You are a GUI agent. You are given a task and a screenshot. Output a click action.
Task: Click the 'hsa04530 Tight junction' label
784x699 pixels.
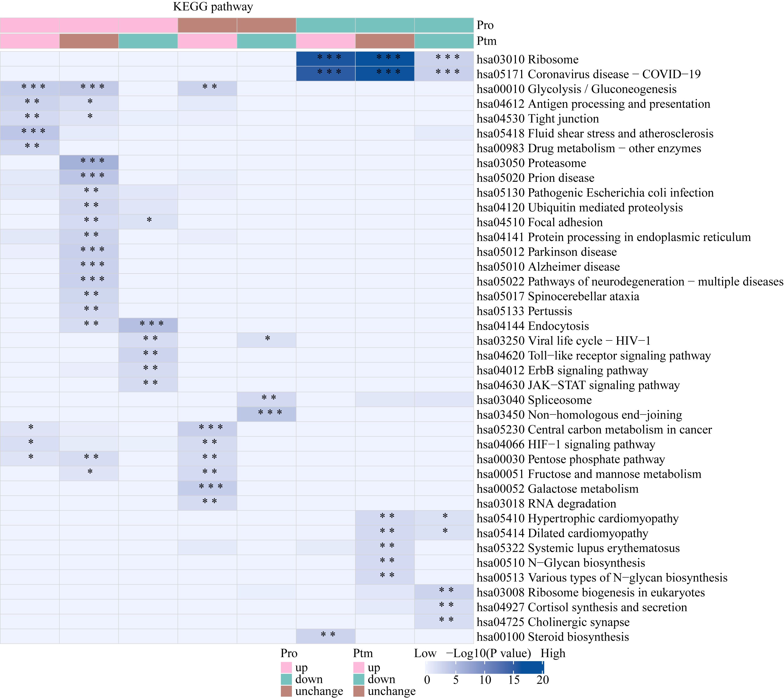pos(538,119)
